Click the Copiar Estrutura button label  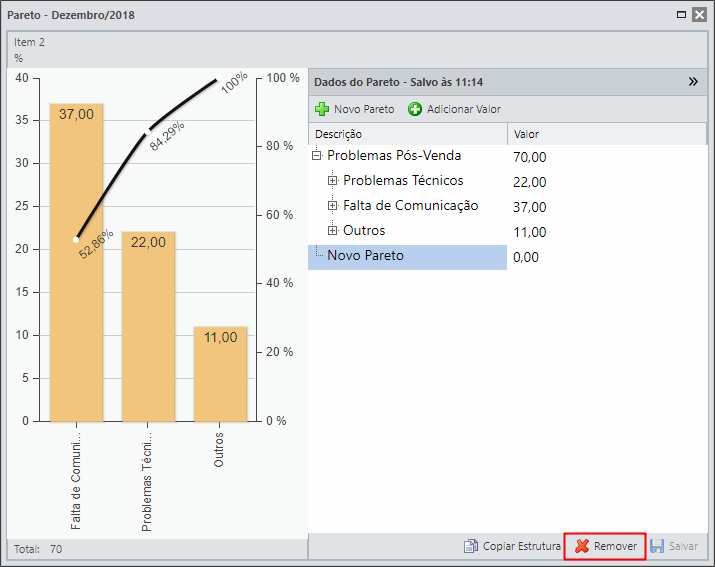pyautogui.click(x=522, y=546)
